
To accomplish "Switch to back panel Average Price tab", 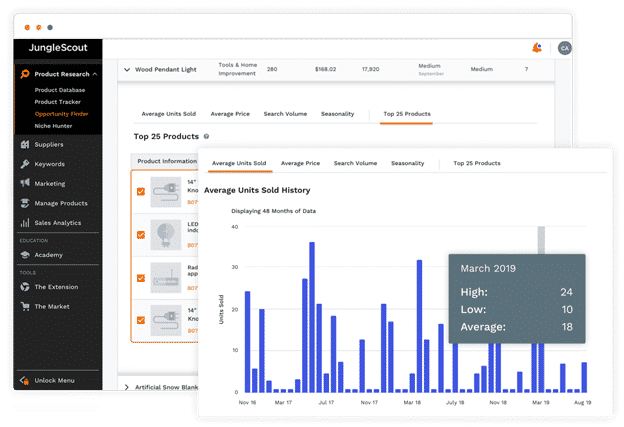I will 230,114.
